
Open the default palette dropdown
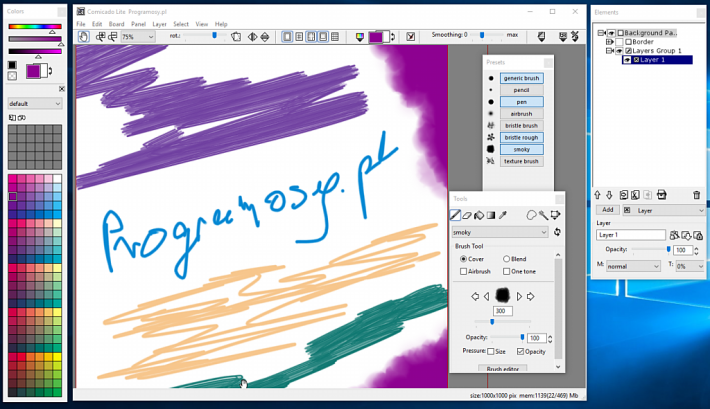(35, 103)
